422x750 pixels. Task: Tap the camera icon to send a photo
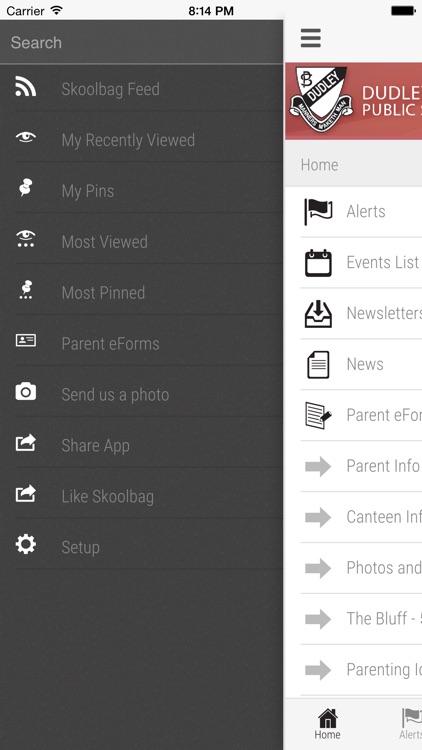[x=25, y=391]
